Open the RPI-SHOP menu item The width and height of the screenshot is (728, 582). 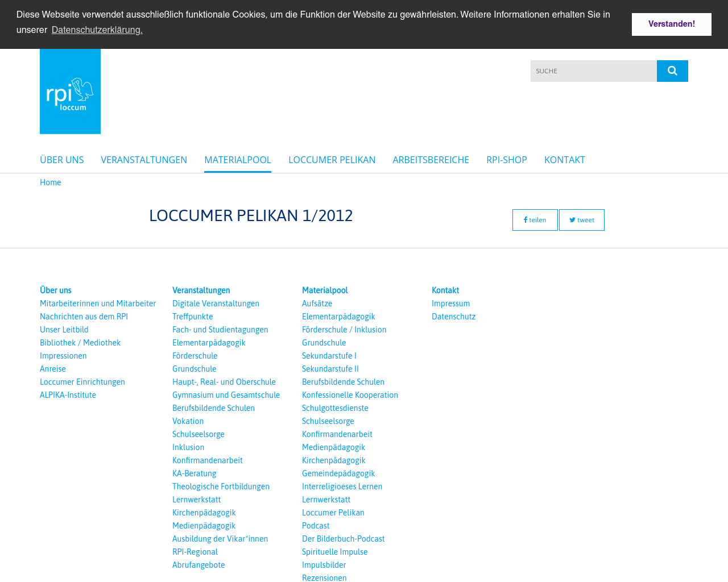(507, 160)
